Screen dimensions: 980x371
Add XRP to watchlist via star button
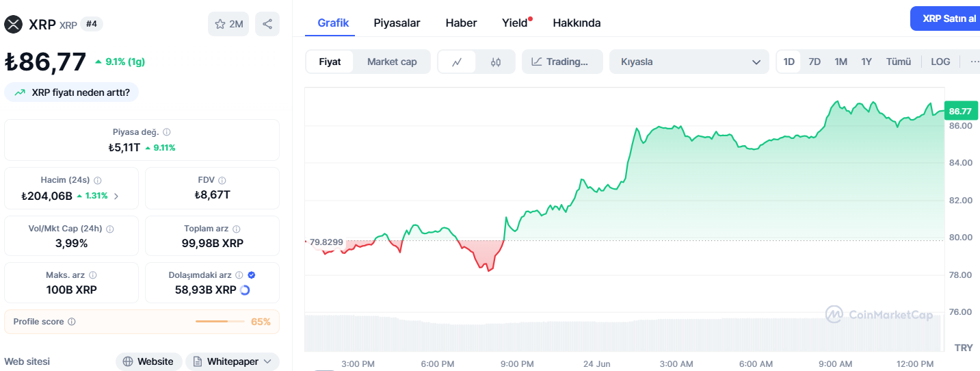229,24
